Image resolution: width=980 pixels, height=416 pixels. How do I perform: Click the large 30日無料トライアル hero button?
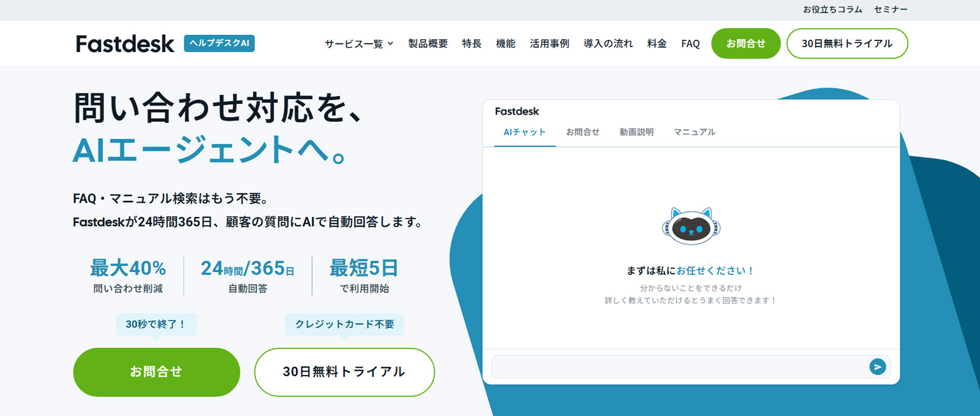344,372
